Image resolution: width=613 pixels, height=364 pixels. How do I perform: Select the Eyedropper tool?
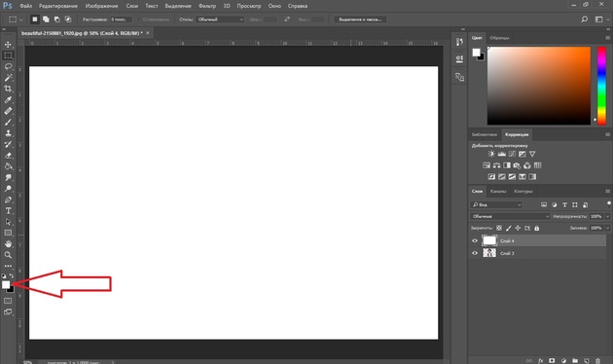[x=8, y=99]
